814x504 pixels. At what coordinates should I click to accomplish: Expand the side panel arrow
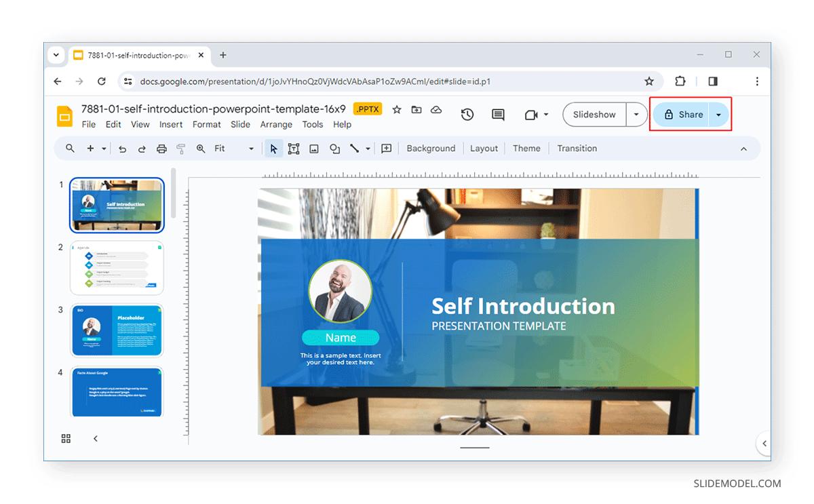(764, 443)
